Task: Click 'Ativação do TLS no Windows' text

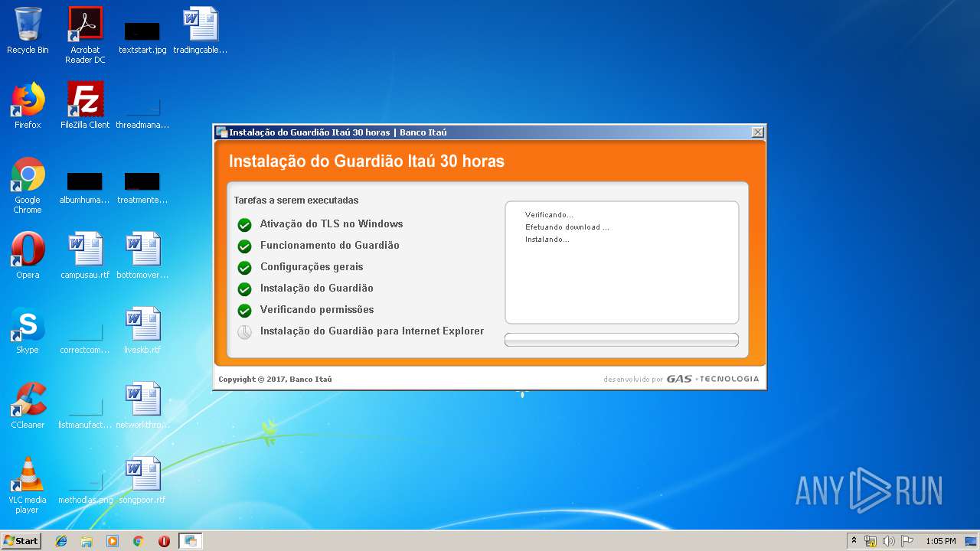Action: tap(332, 224)
